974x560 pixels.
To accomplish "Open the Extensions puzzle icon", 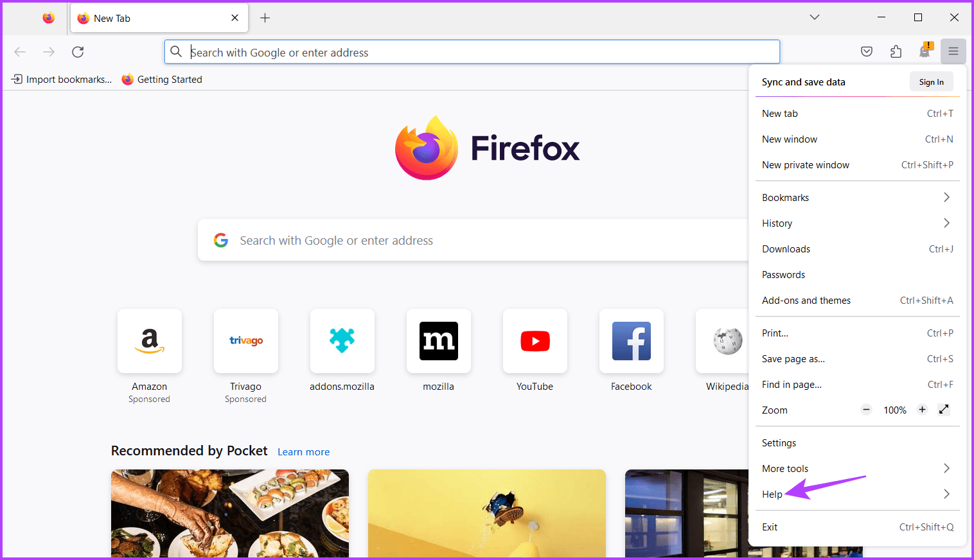I will coord(896,51).
